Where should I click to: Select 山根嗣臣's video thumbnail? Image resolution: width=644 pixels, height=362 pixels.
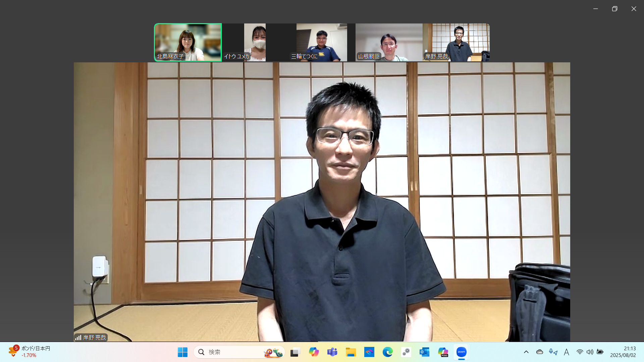point(389,42)
